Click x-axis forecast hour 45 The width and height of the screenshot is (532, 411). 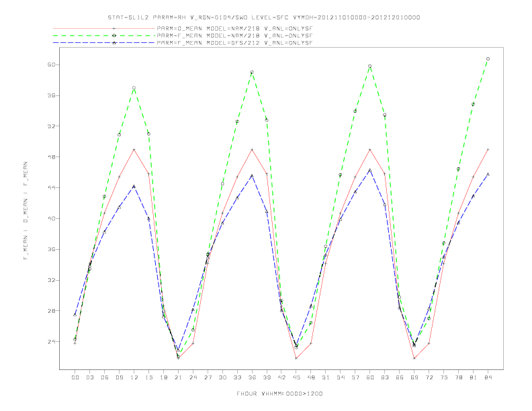[296, 377]
